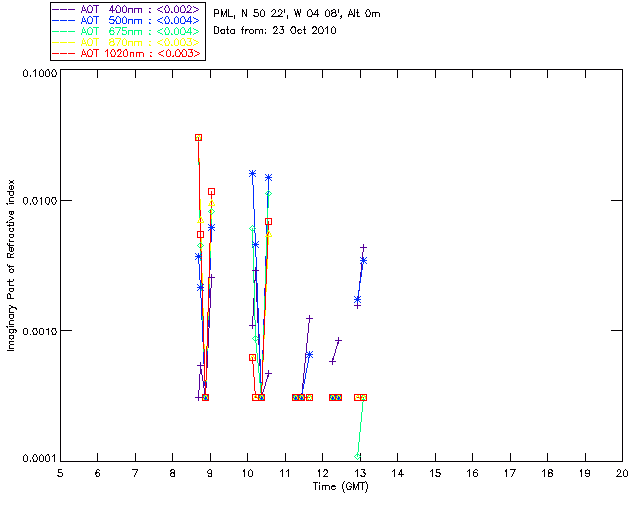Click the x-axis tick label 20
Image resolution: width=640 pixels, height=512 pixels.
pos(622,473)
